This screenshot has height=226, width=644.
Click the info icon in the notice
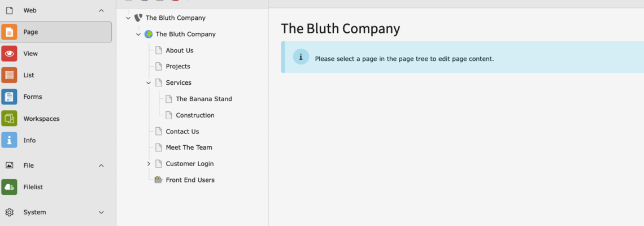[301, 57]
